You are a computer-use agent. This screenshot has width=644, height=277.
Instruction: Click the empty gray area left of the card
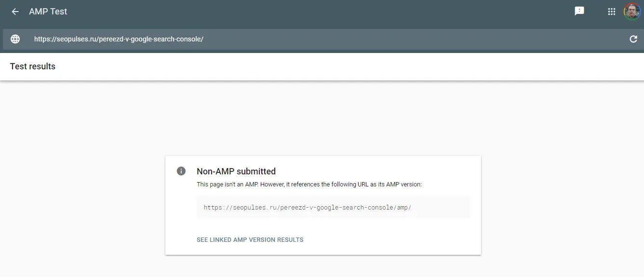click(x=82, y=202)
